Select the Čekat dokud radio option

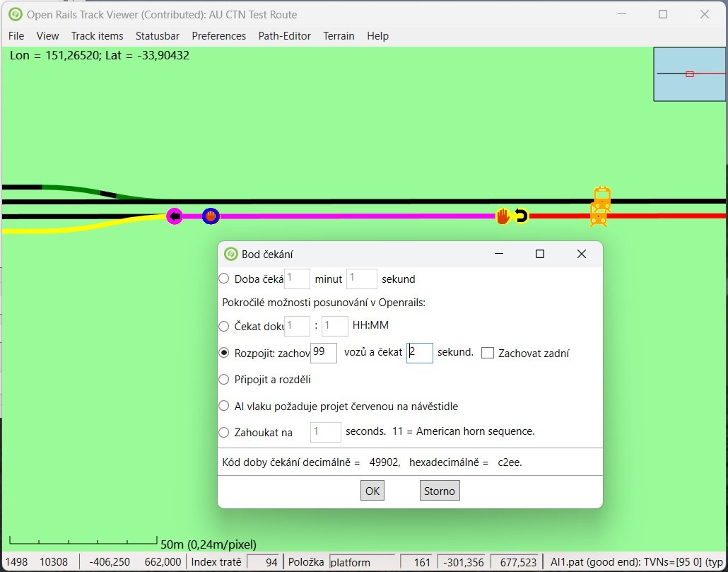(x=224, y=326)
